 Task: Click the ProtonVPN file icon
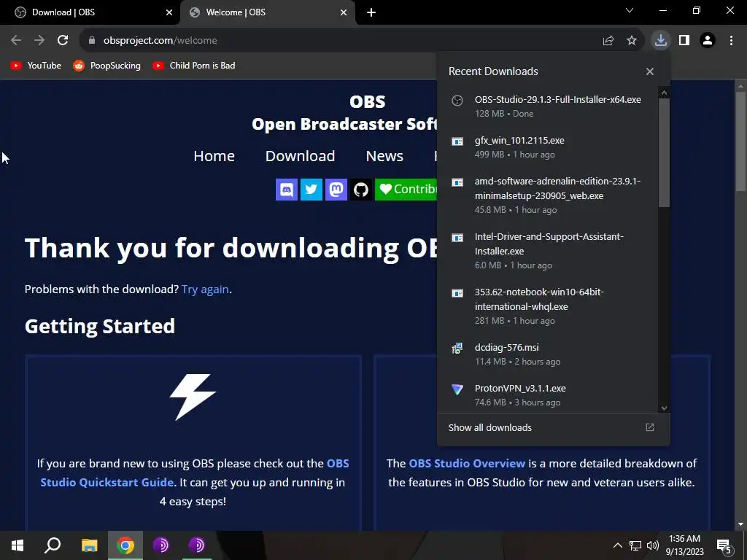(x=457, y=389)
